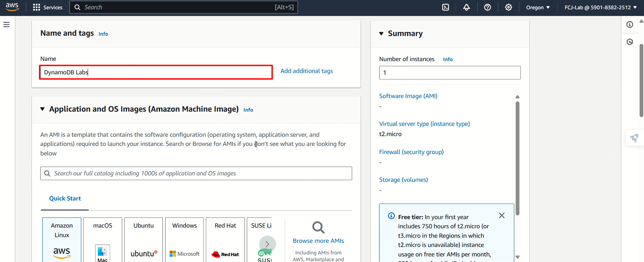Open the help question mark icon

[x=487, y=7]
